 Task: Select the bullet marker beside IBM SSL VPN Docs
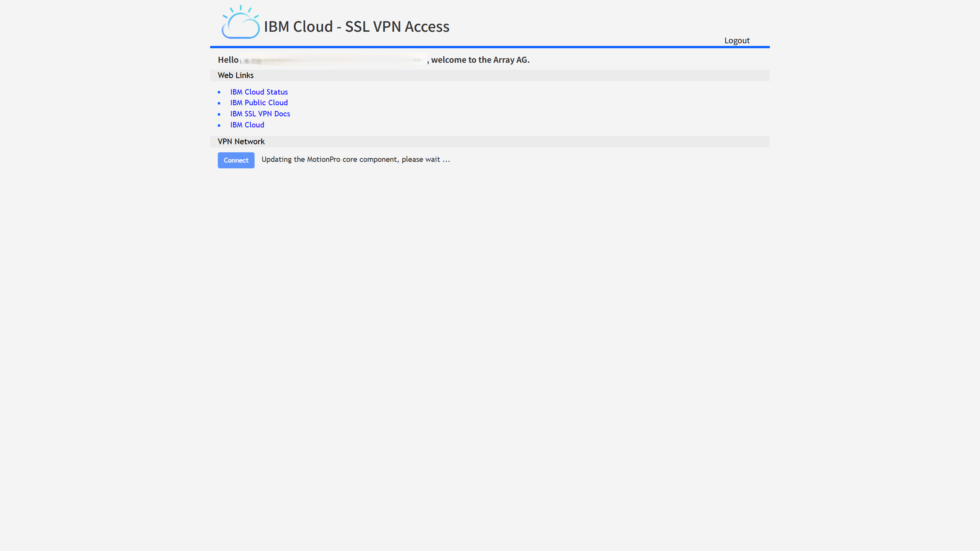click(220, 114)
